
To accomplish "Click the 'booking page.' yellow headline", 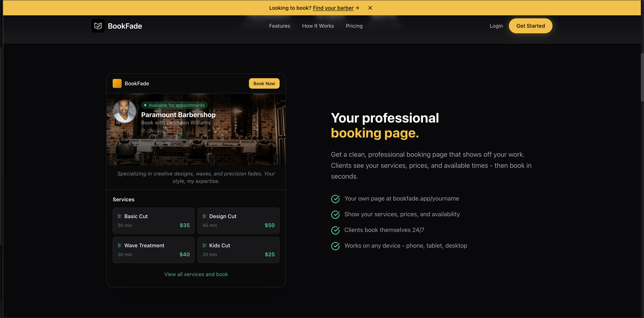I will [x=375, y=133].
